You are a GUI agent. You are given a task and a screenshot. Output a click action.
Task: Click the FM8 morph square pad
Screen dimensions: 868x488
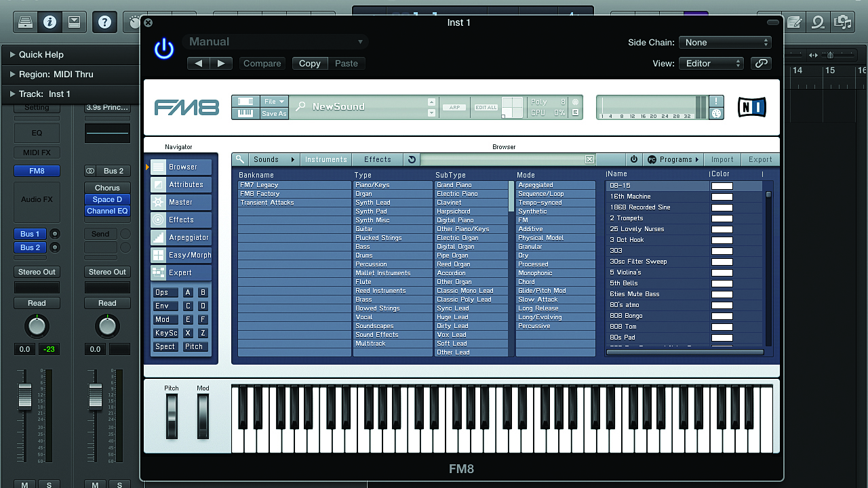[513, 107]
